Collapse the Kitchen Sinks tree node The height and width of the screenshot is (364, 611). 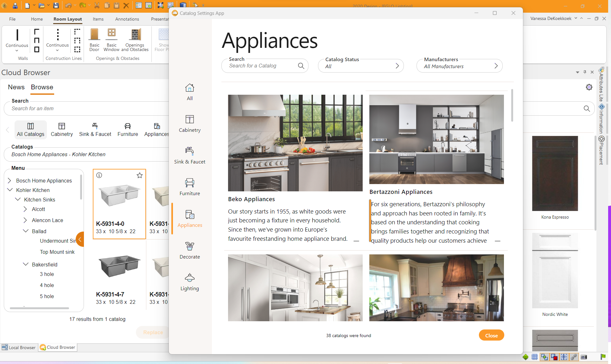pos(18,199)
